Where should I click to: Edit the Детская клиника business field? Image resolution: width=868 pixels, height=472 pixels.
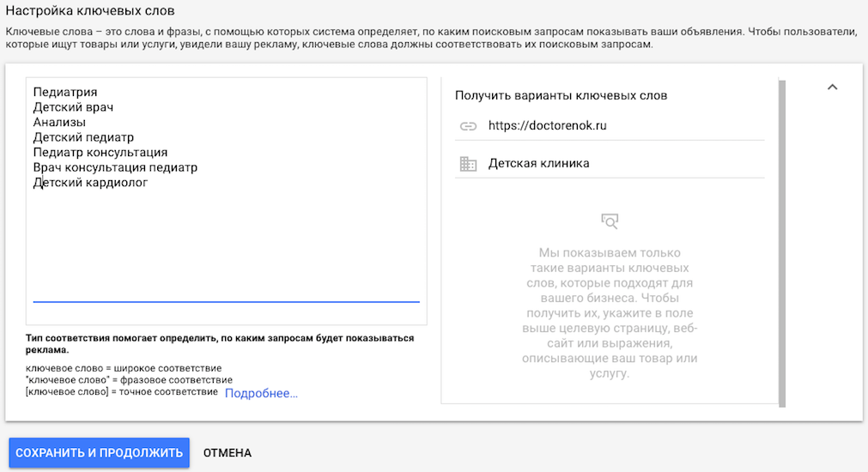coord(610,164)
